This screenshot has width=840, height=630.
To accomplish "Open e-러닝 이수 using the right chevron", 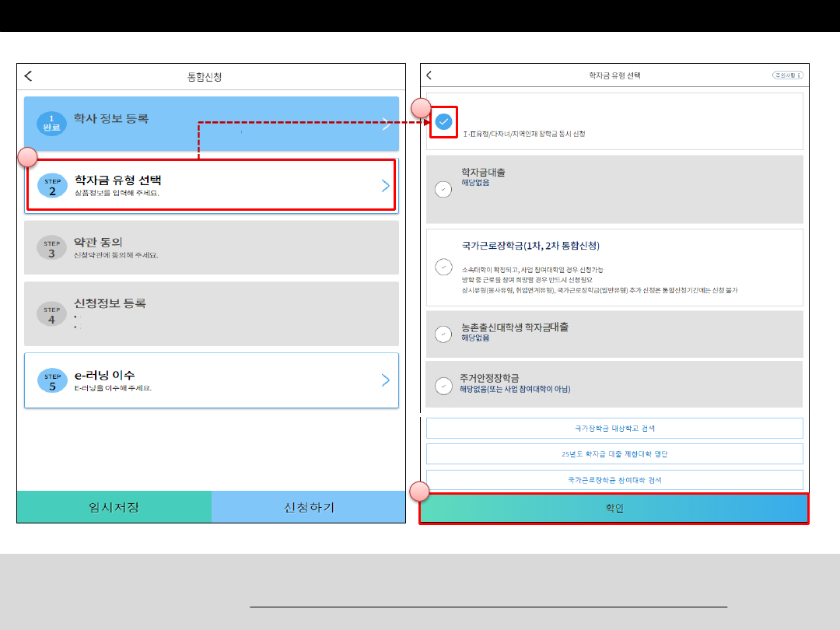I will click(386, 380).
